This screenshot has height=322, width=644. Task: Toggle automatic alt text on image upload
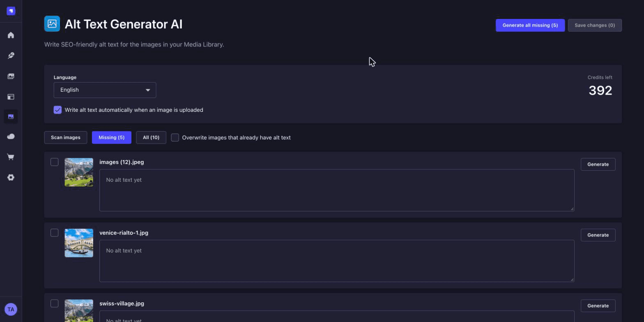pos(57,110)
